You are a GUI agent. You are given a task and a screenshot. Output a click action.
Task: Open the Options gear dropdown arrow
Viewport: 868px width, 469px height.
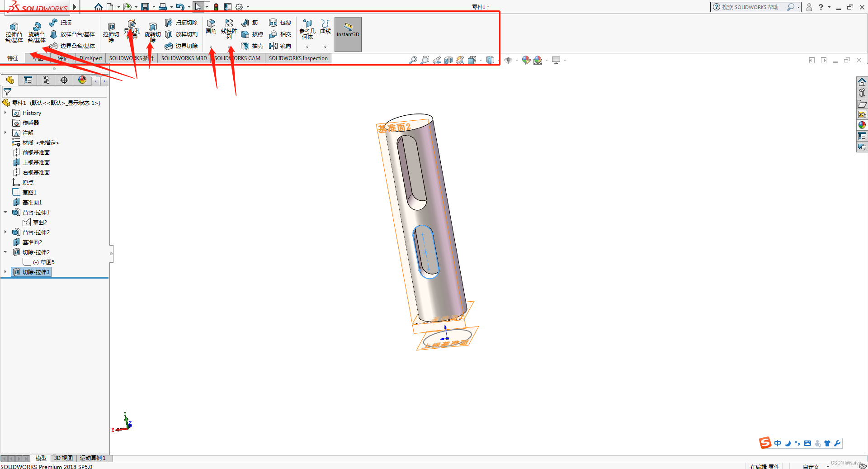pos(248,7)
